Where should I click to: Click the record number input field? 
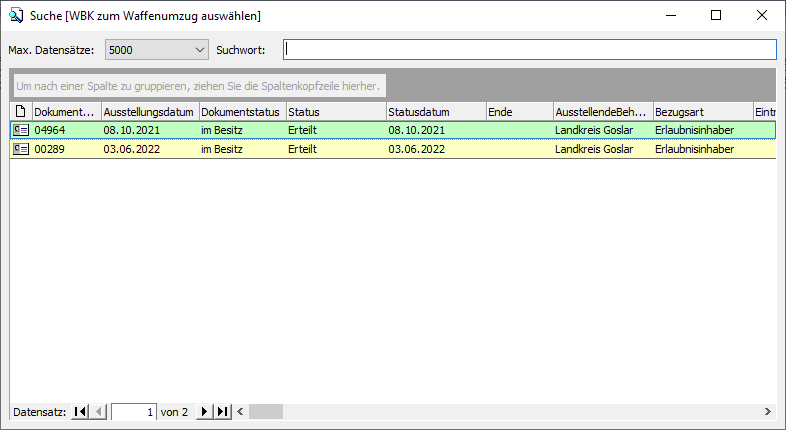point(134,411)
